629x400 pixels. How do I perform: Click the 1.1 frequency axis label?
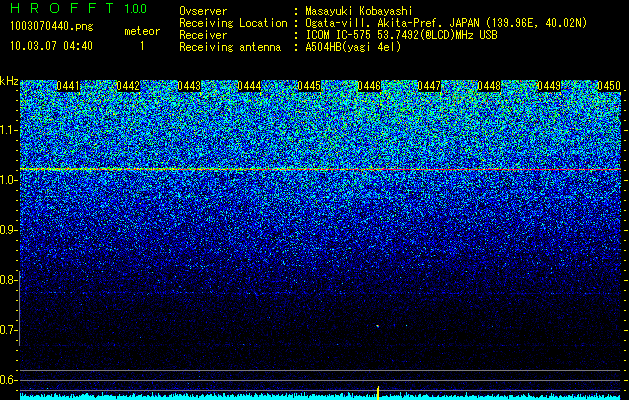tap(7, 130)
